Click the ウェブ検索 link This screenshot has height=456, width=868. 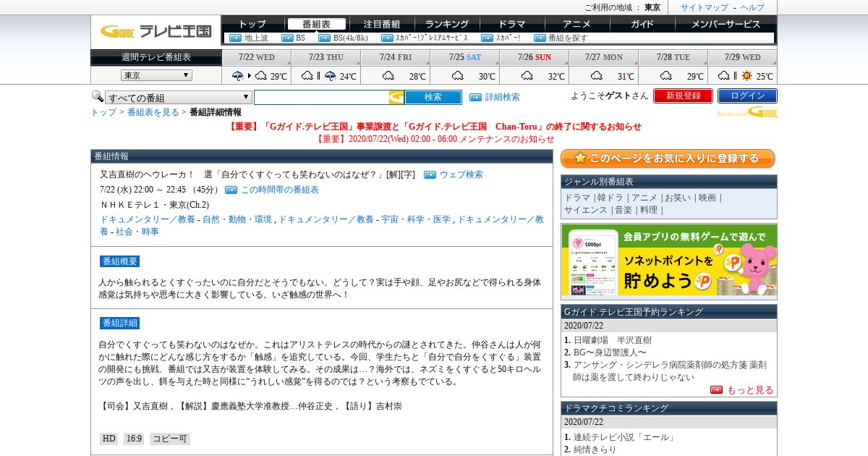click(461, 174)
